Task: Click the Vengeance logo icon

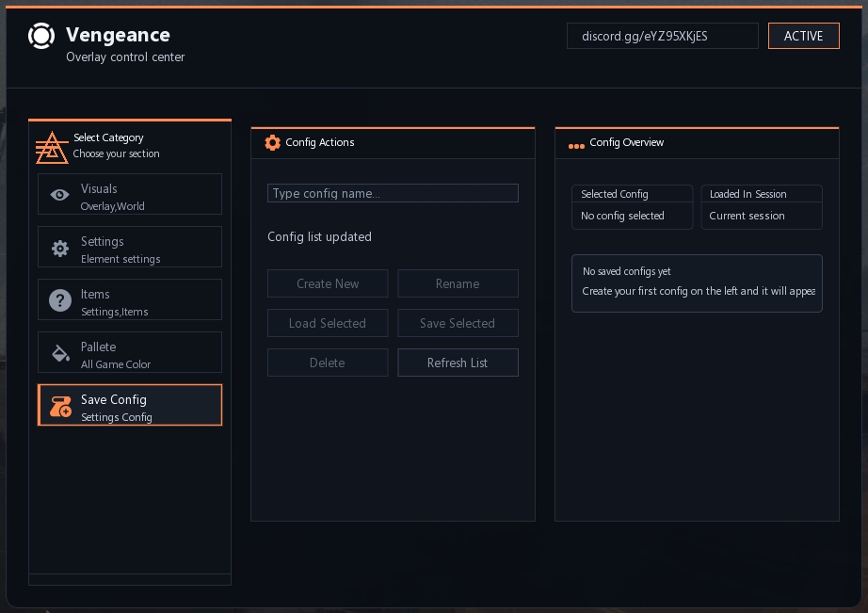Action: [x=41, y=36]
